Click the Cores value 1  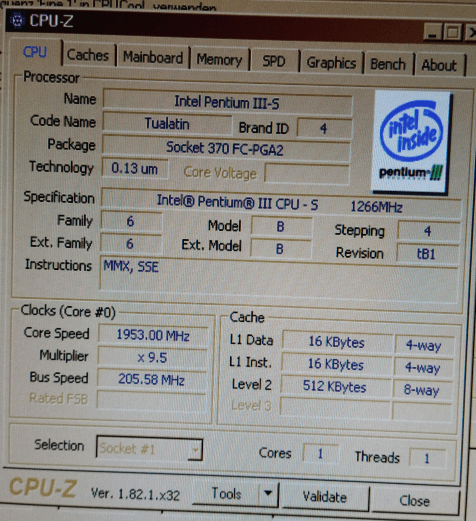click(321, 454)
